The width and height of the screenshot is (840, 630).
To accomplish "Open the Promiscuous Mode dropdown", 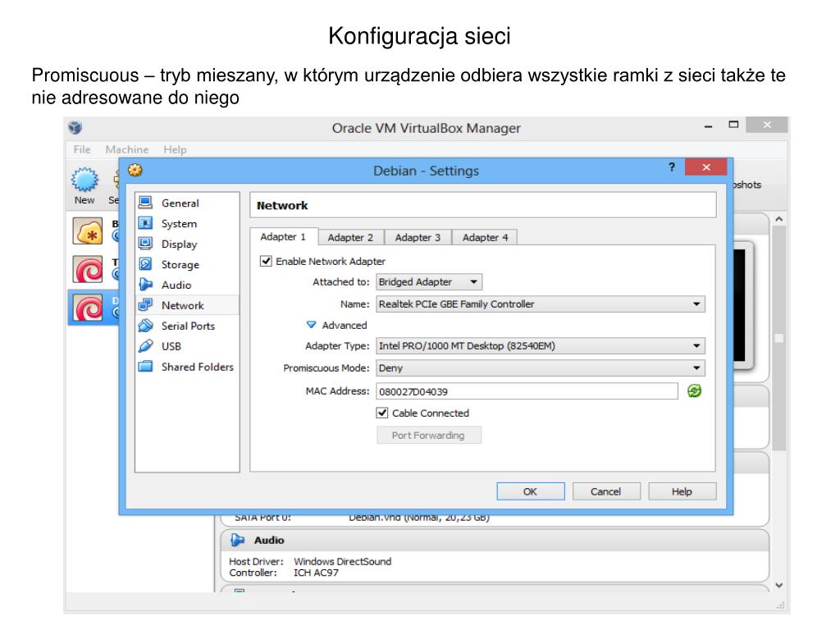I will point(540,368).
